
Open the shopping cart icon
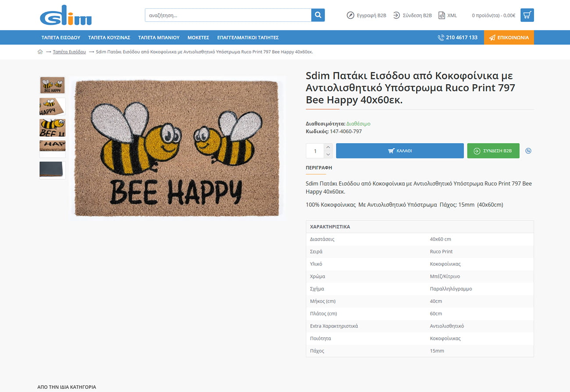(x=527, y=15)
